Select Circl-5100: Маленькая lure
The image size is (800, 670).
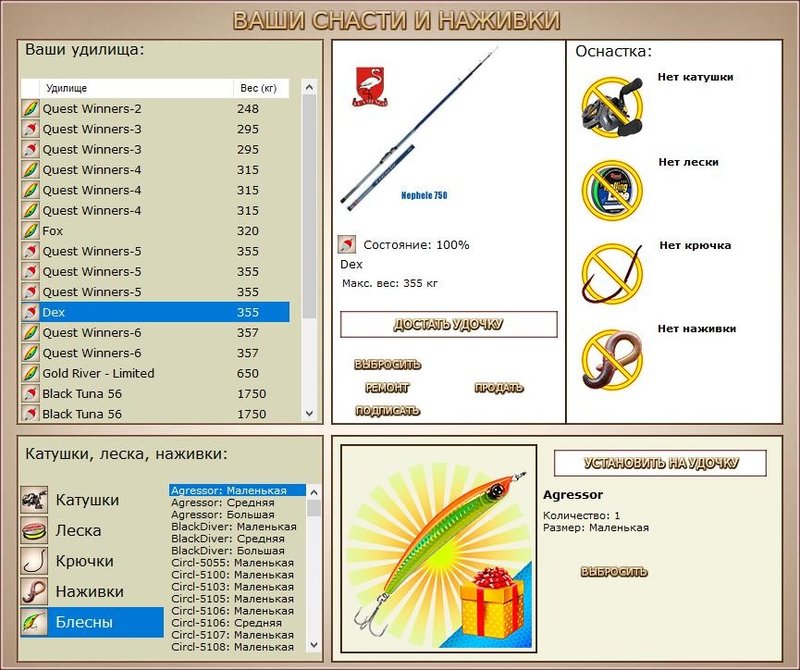coord(238,575)
